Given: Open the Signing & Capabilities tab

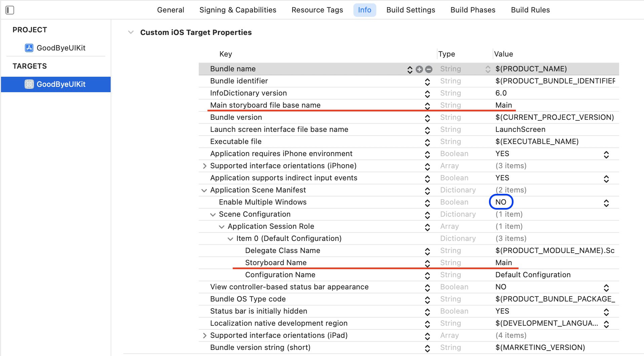Looking at the screenshot, I should (238, 10).
